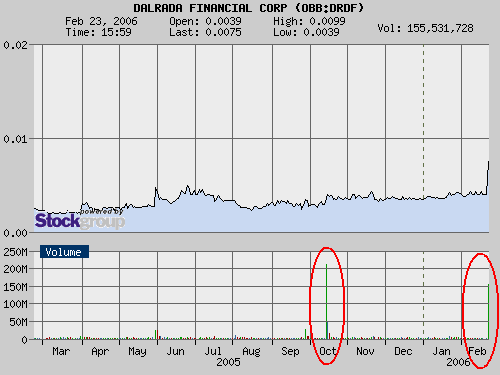Click the Oct month label
500x375 pixels.
328,351
